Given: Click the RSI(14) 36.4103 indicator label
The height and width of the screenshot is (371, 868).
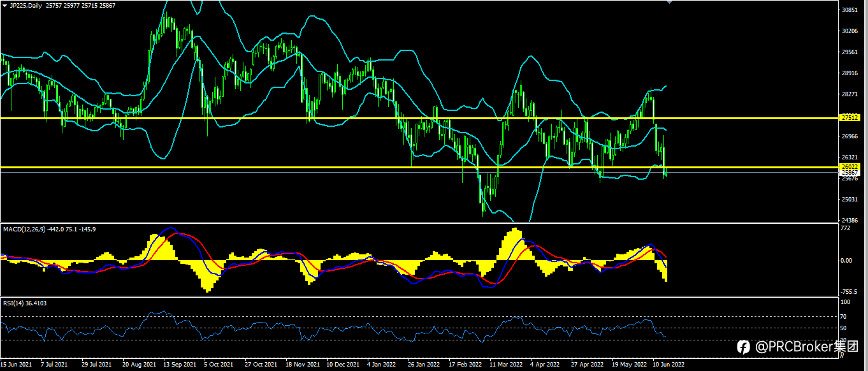Looking at the screenshot, I should coord(25,303).
